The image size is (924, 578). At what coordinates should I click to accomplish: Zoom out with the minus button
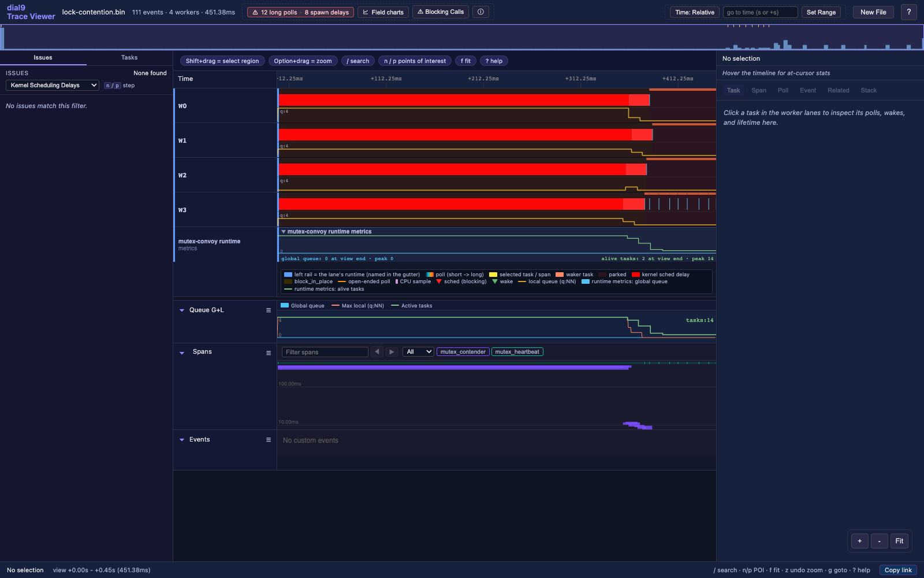point(880,541)
